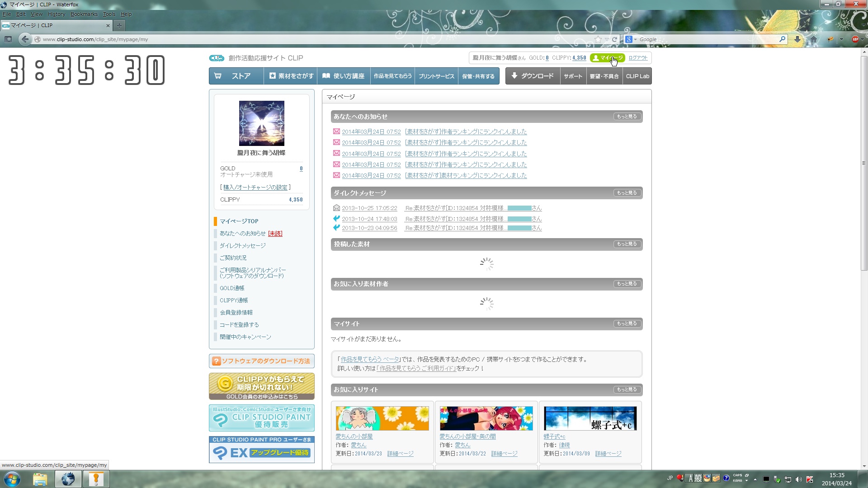Open a new tab with plus button
The width and height of the screenshot is (868, 488).
point(119,25)
